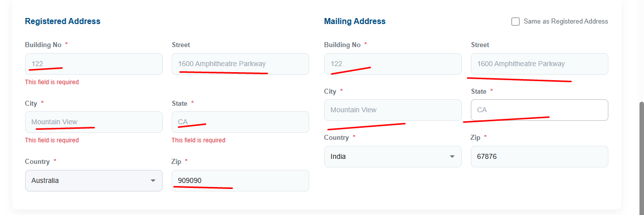Click the Registered Address section heading

point(63,21)
